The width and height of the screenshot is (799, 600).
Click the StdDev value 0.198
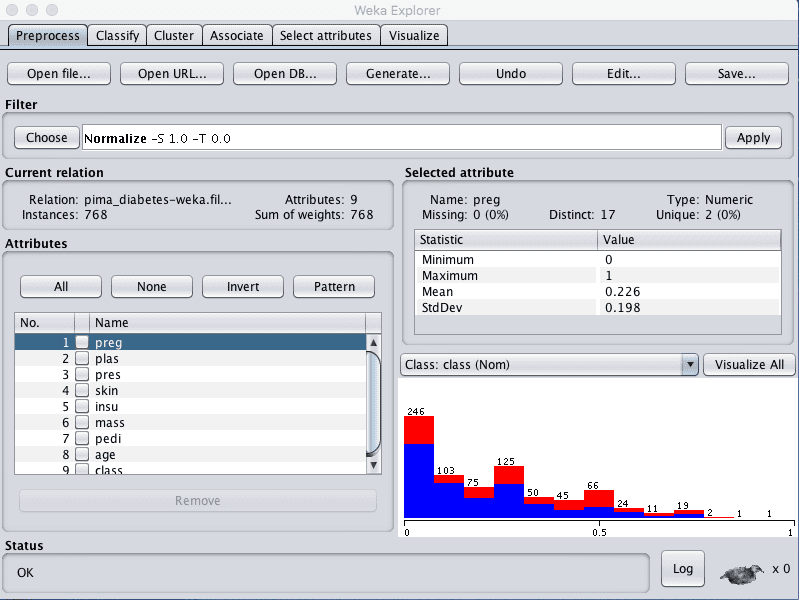pos(623,307)
